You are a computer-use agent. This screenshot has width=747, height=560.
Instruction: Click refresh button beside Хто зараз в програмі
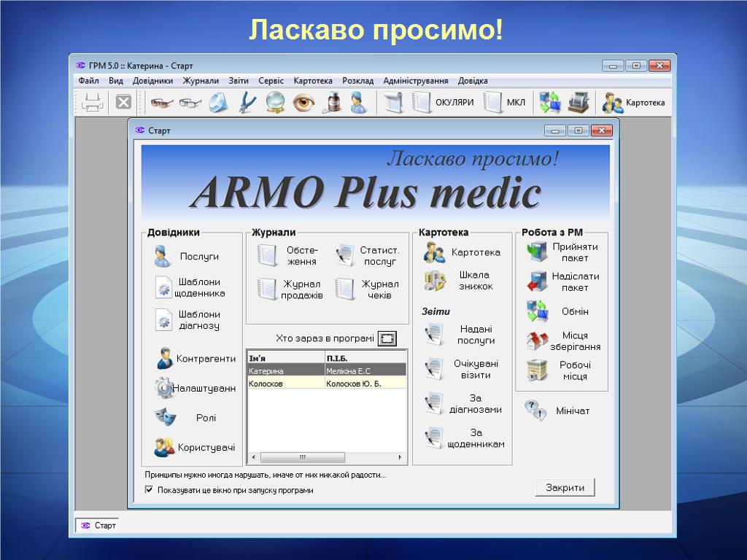pyautogui.click(x=387, y=338)
